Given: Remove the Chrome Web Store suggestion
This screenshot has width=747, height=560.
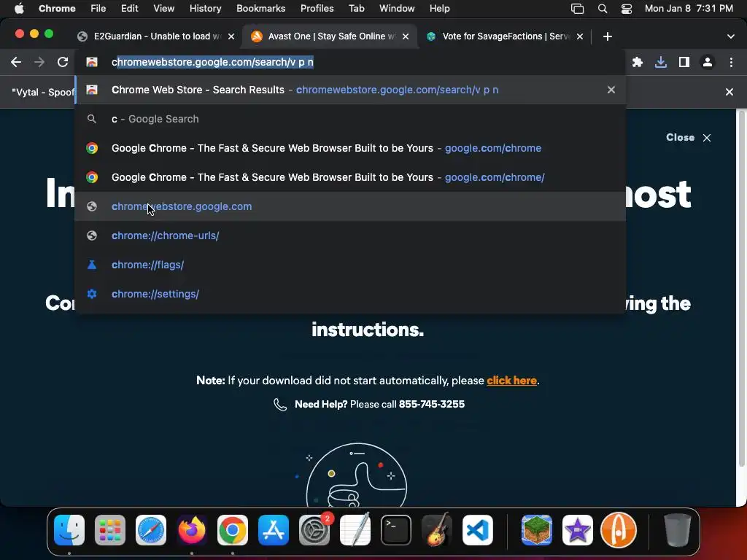Looking at the screenshot, I should point(611,90).
